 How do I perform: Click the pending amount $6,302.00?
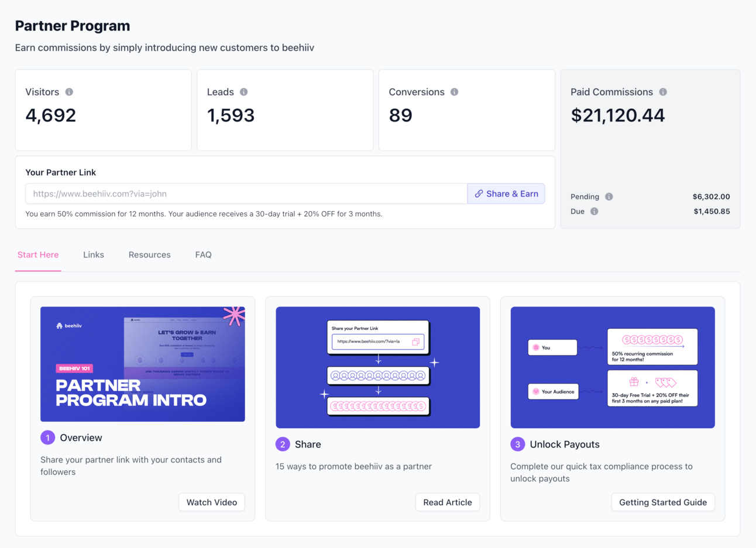[x=712, y=197]
